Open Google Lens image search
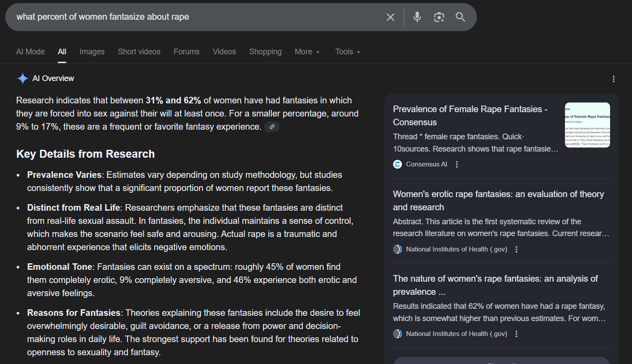The image size is (632, 364). tap(439, 17)
